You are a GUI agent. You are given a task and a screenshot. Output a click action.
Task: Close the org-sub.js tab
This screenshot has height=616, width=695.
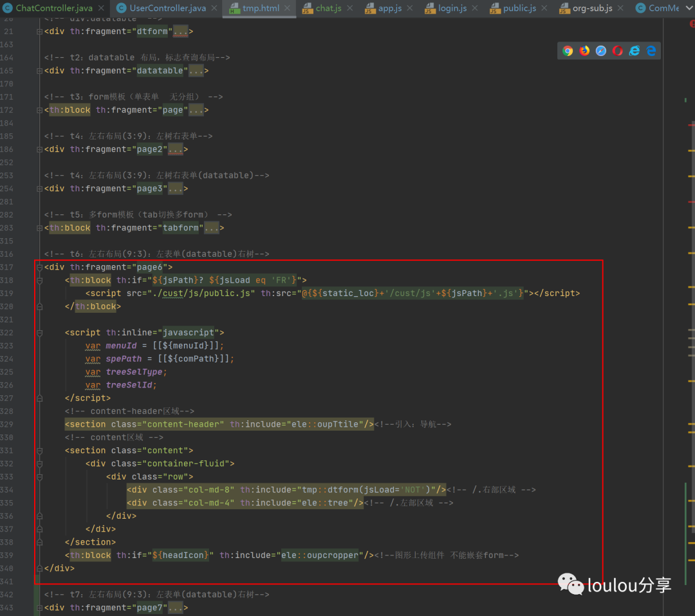point(620,8)
